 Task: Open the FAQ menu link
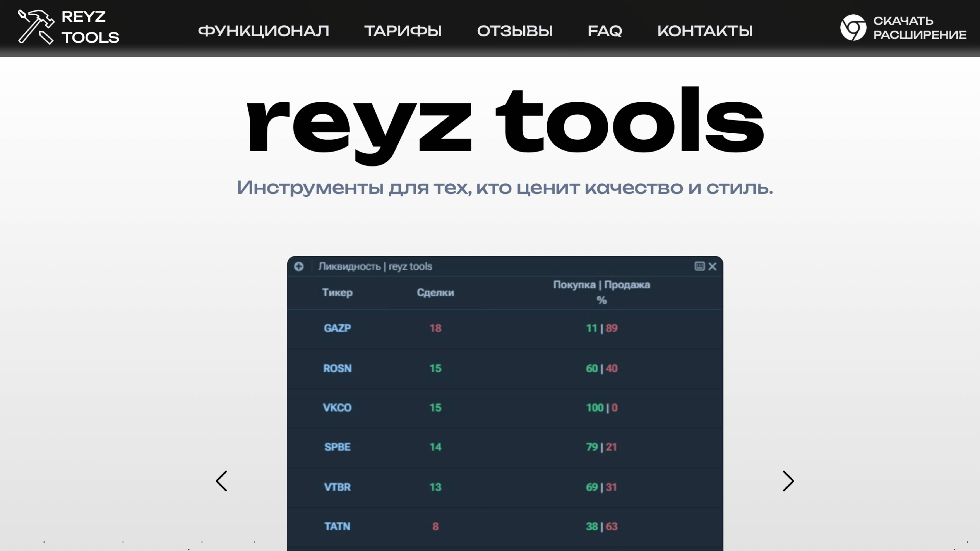point(605,31)
